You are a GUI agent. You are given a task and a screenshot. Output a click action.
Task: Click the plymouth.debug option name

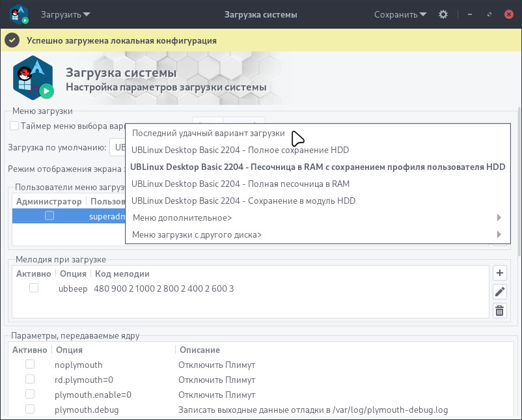87,410
